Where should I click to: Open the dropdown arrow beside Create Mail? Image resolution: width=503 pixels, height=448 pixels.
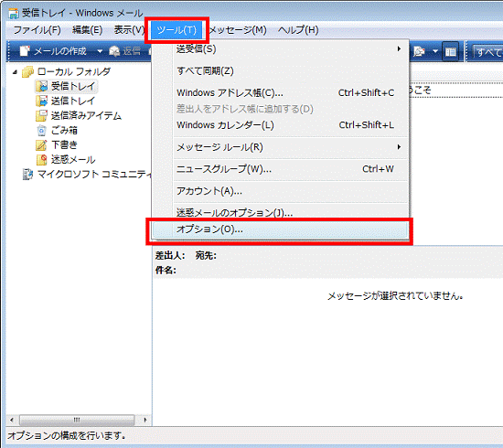(100, 51)
